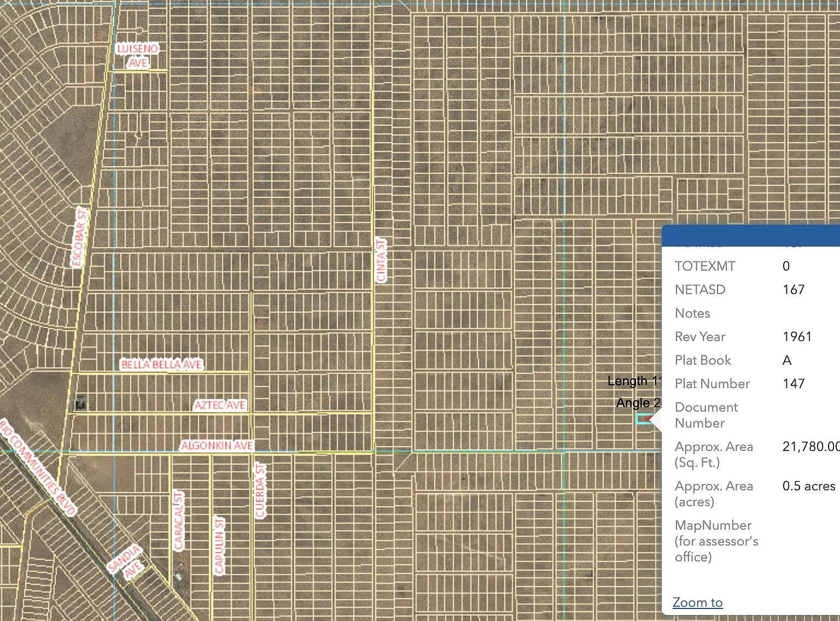Click the Plat Number value 147
This screenshot has height=621, width=840.
(x=793, y=383)
